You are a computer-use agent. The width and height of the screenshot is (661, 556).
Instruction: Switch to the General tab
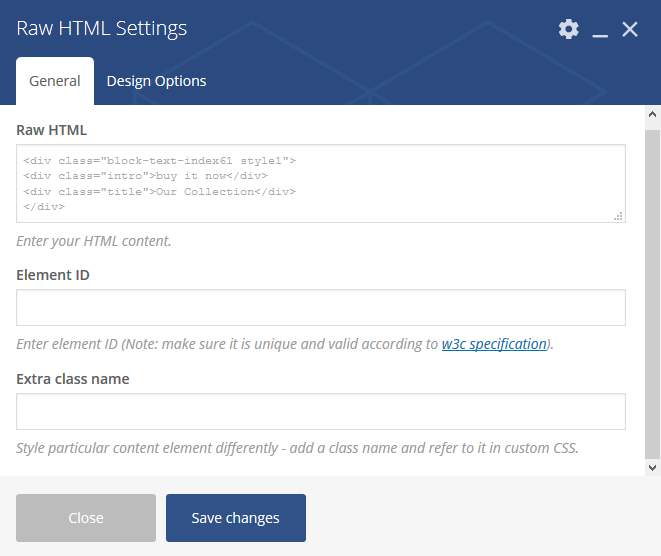pos(55,81)
